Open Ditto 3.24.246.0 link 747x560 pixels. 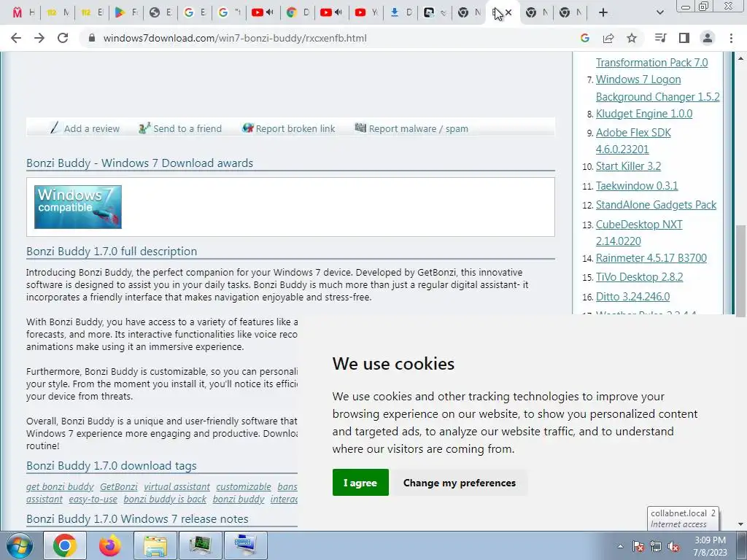(632, 297)
